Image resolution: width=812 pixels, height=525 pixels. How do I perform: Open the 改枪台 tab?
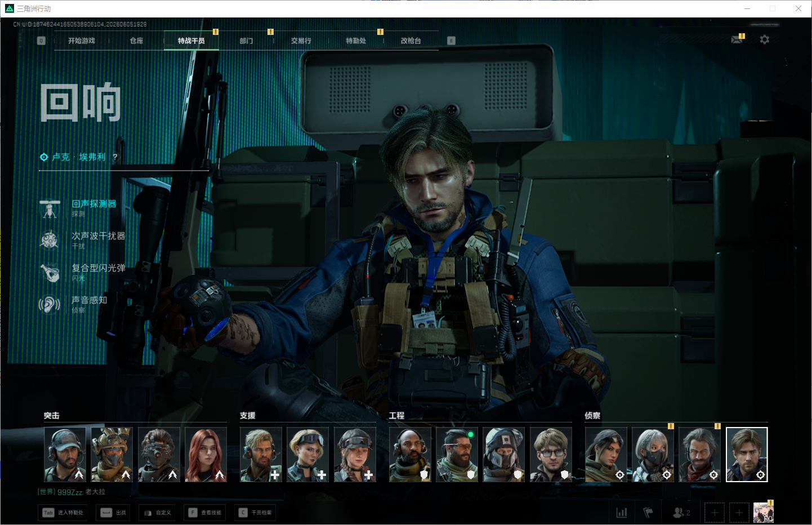pyautogui.click(x=411, y=41)
